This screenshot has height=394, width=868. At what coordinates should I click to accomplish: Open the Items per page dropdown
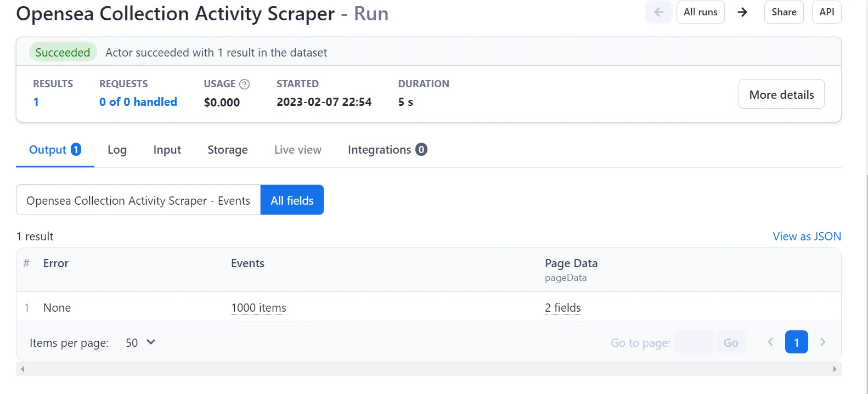coord(140,343)
